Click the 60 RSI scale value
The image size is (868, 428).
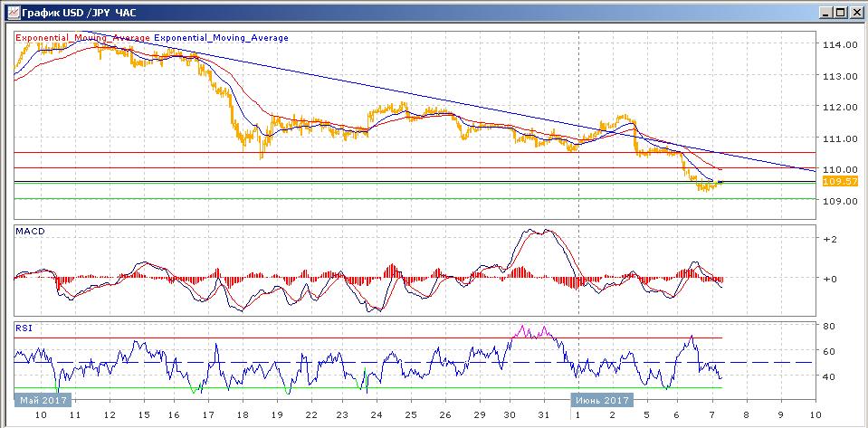point(828,352)
